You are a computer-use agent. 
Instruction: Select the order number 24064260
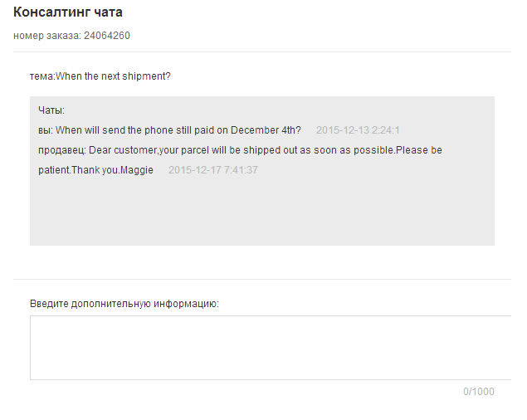tap(107, 36)
